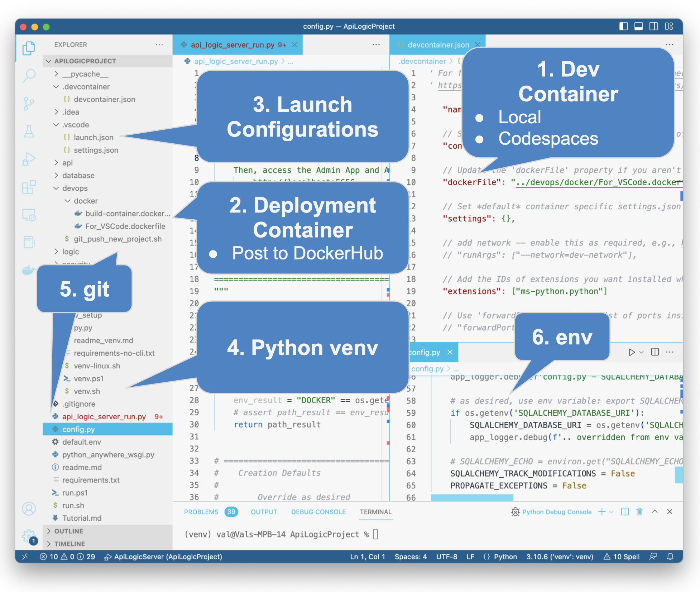Open the Search view in activity bar

tap(29, 76)
